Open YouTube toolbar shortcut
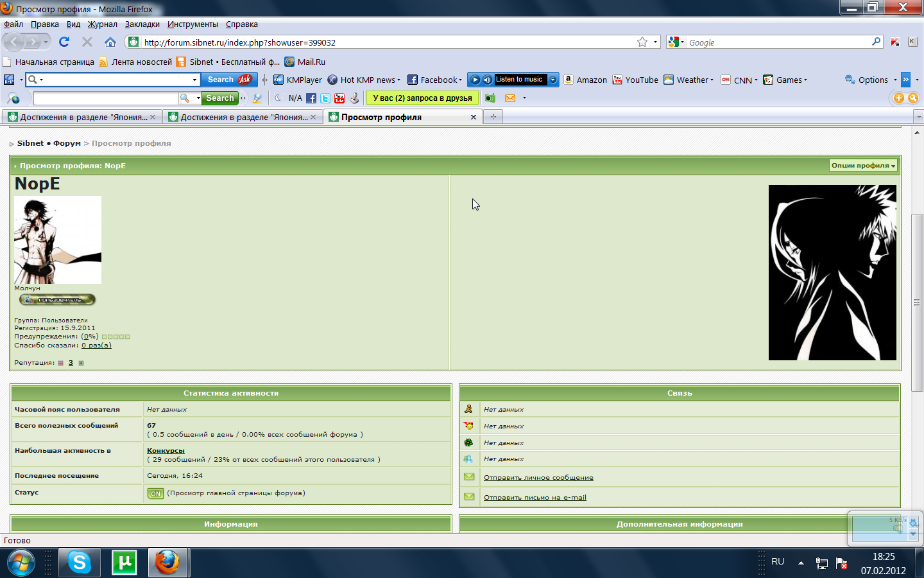924x578 pixels. click(x=635, y=80)
